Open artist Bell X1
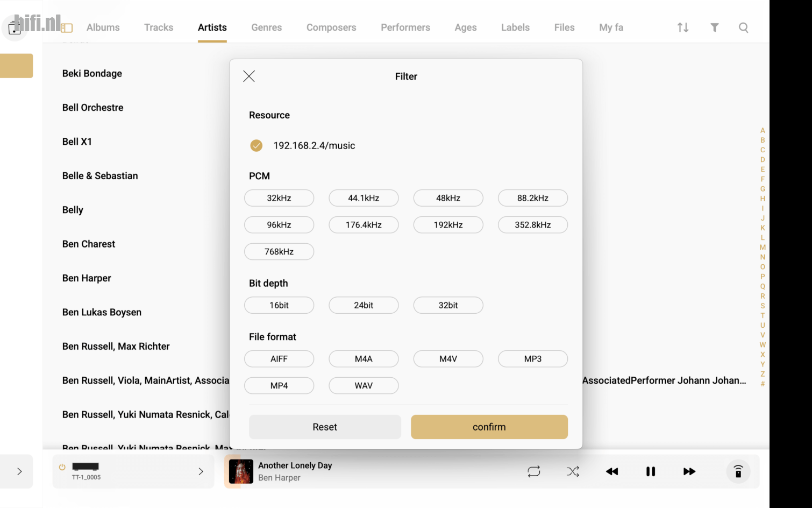Image resolution: width=812 pixels, height=508 pixels. pos(77,142)
